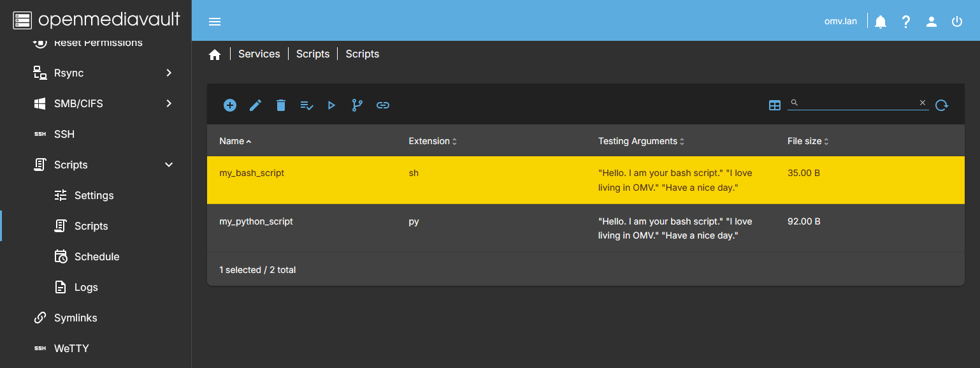Click the add script plus icon
Screen dimensions: 980x368
[x=230, y=105]
